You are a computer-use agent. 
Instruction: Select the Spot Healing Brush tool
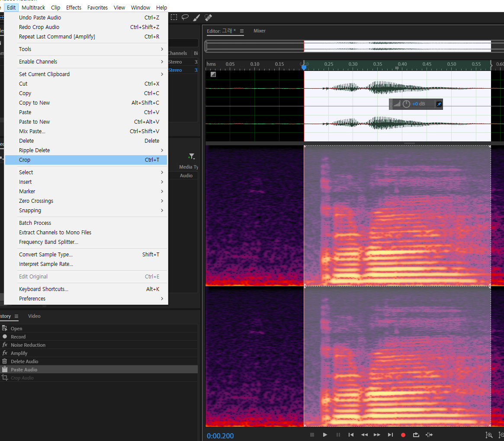tap(208, 17)
